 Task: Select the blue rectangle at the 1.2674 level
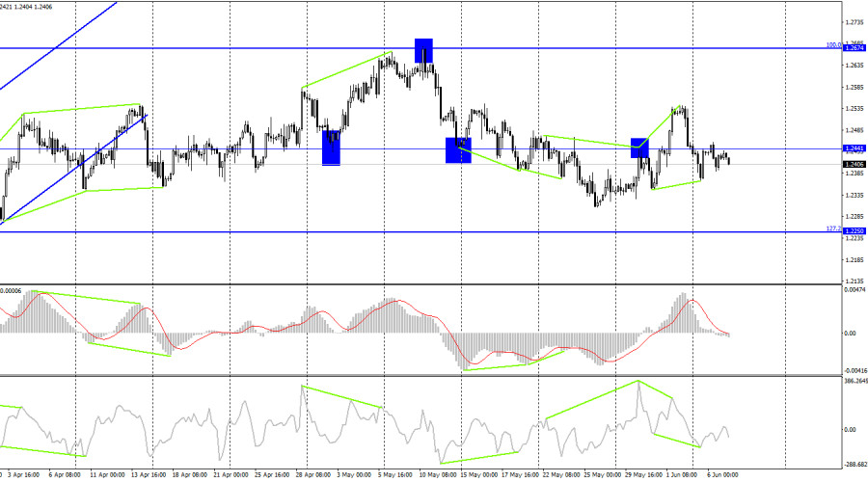(423, 50)
